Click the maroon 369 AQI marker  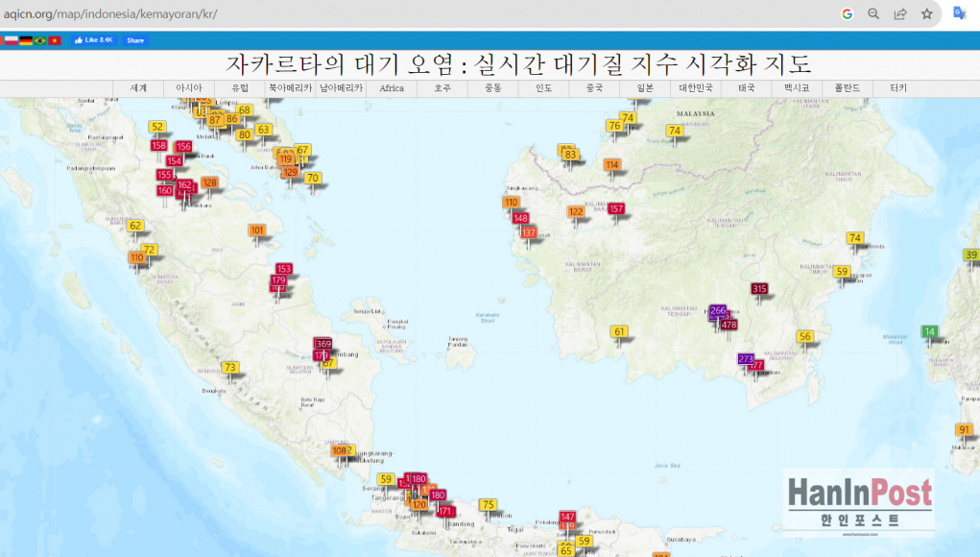click(x=323, y=344)
